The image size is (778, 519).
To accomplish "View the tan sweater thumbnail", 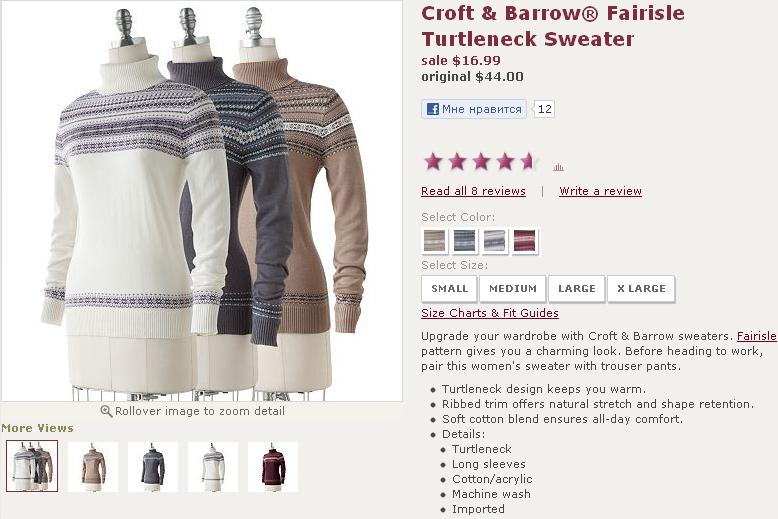I will click(x=93, y=466).
